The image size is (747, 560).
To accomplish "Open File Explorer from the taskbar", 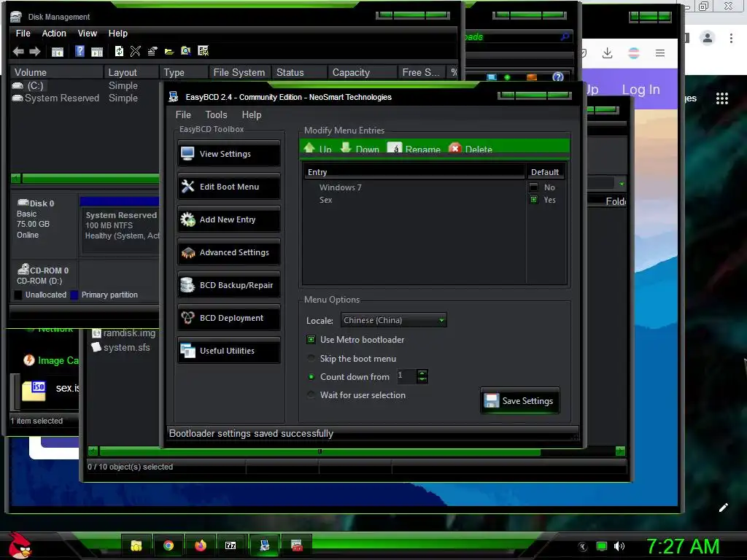I will coord(136,545).
